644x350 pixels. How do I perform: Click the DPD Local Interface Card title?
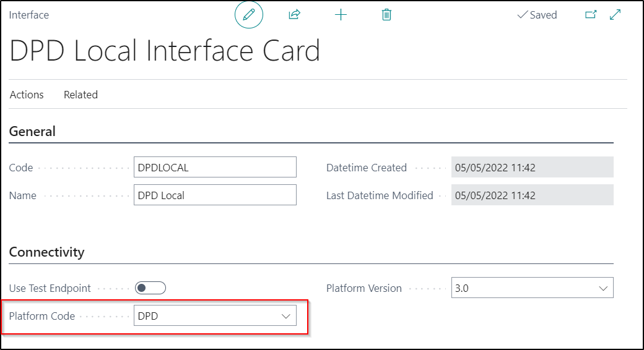164,51
